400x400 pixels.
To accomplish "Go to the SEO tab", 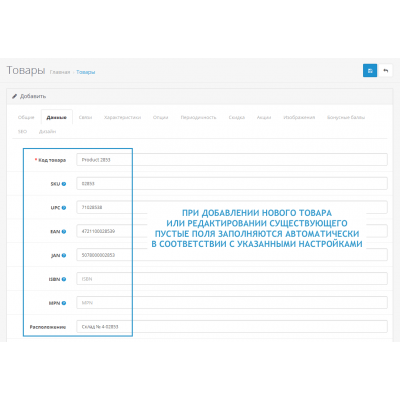I will (x=22, y=131).
